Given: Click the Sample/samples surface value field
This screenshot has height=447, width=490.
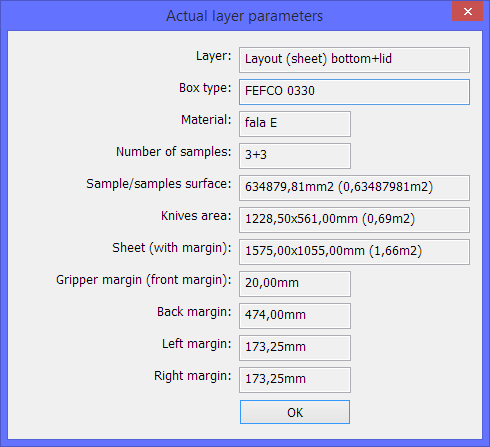Looking at the screenshot, I should (x=354, y=188).
